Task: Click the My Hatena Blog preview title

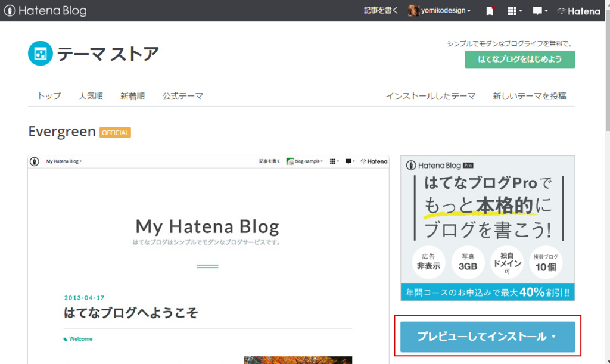Action: tap(207, 226)
